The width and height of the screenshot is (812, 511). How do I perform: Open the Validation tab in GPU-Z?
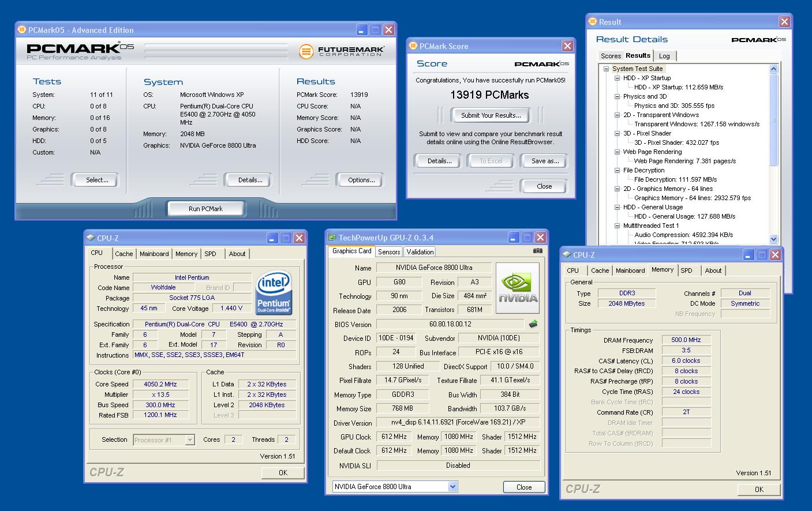[x=420, y=252]
